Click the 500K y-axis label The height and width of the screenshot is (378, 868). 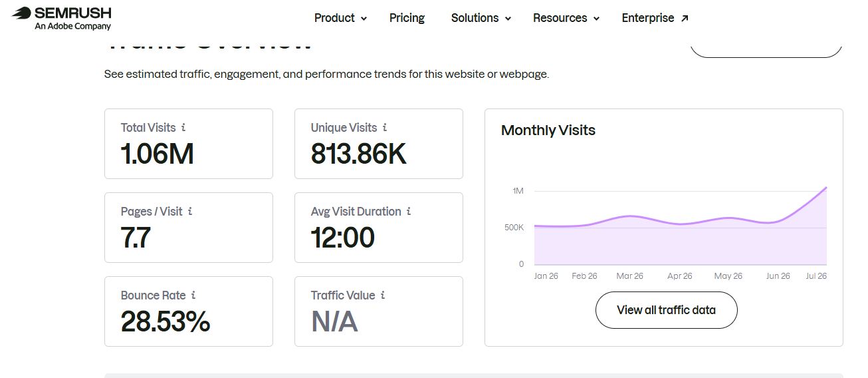pos(514,228)
